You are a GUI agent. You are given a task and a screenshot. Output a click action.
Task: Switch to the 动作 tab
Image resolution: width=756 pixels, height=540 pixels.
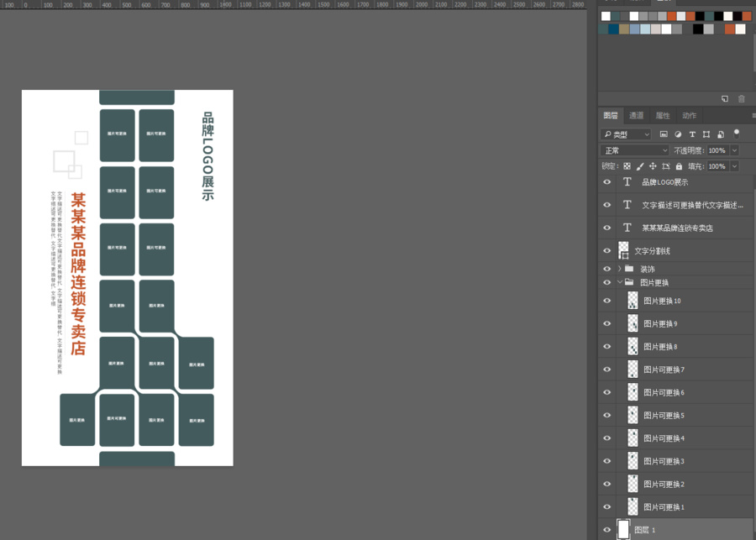point(690,115)
